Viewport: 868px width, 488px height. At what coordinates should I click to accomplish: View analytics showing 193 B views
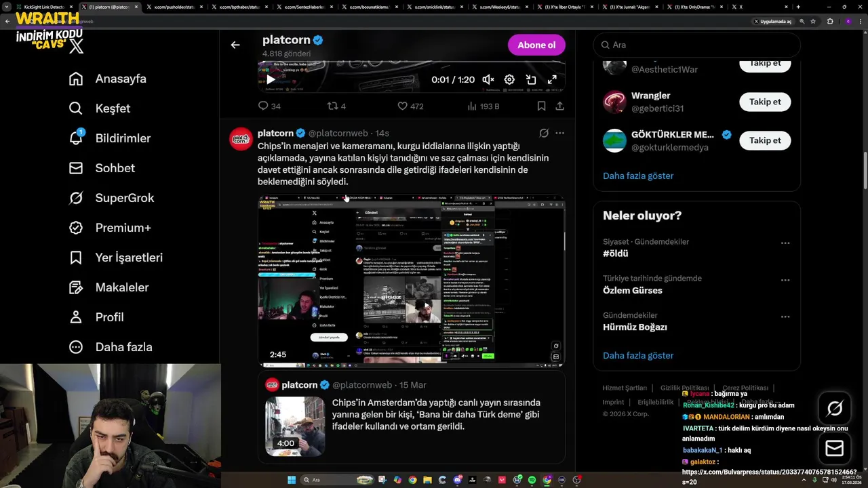(484, 106)
